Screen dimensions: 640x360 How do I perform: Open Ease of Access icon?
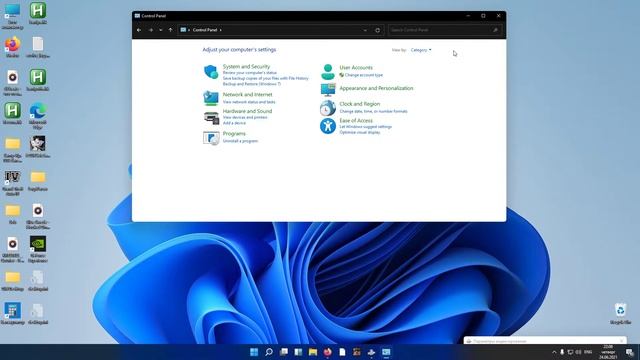(327, 126)
